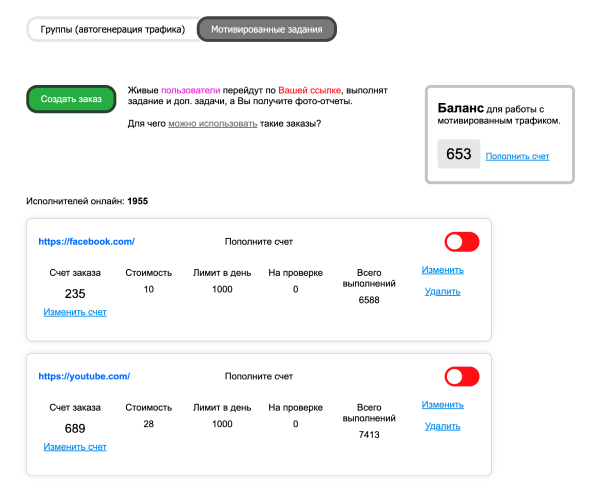The height and width of the screenshot is (496, 600).
Task: Click Изменить счет under facebook order balance 235
Action: (x=75, y=312)
